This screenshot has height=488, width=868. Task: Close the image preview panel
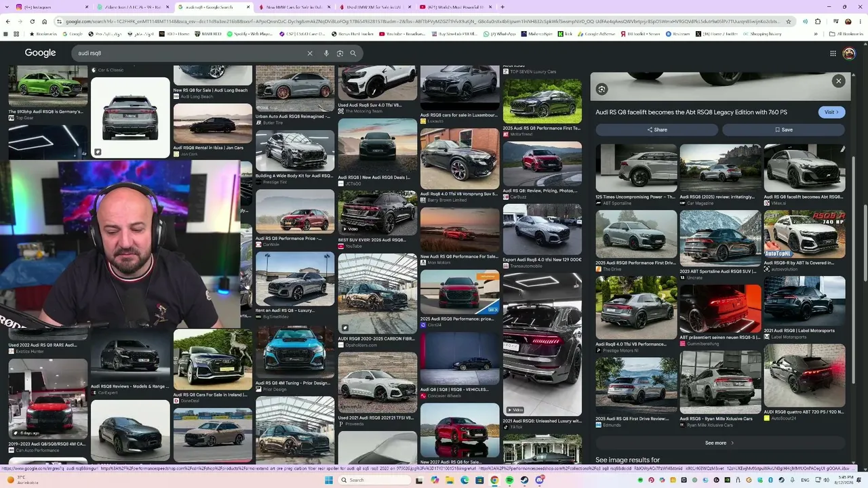pos(839,81)
